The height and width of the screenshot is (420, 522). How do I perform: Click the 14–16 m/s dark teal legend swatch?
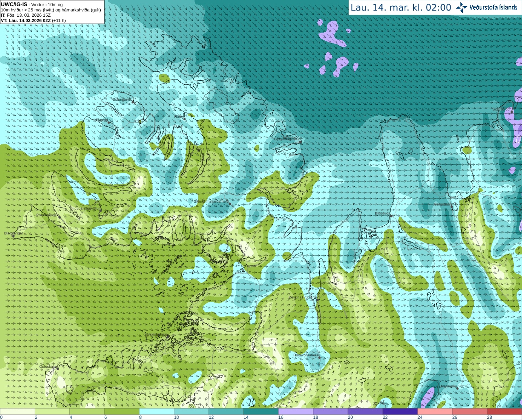click(x=261, y=411)
